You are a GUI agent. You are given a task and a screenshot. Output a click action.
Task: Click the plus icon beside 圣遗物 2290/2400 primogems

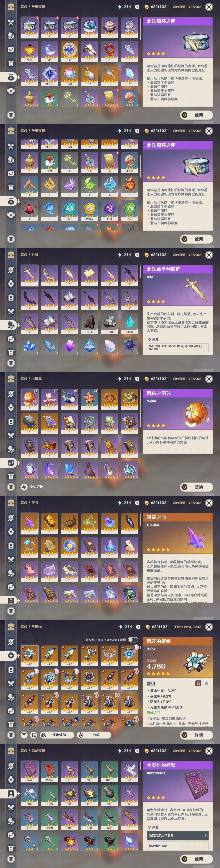(138, 627)
